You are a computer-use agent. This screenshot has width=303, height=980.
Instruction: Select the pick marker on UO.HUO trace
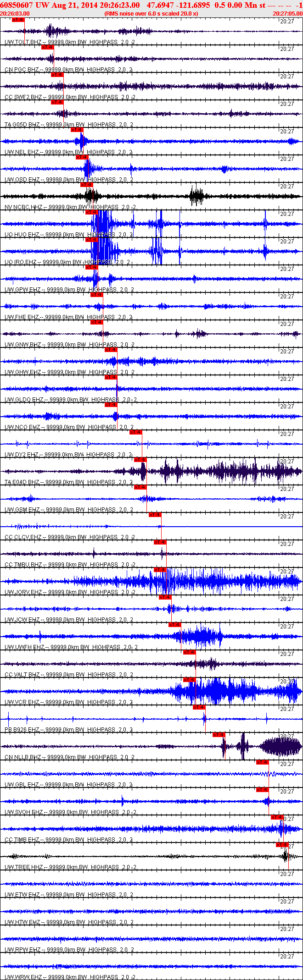point(92,212)
